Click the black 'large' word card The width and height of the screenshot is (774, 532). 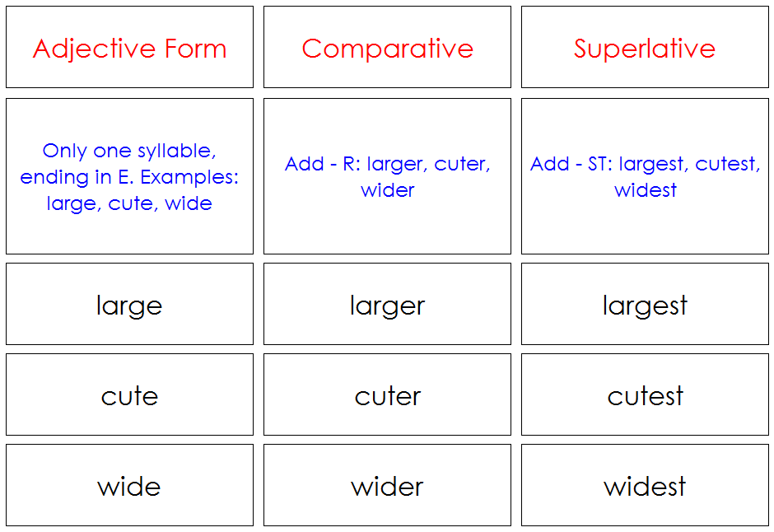129,305
